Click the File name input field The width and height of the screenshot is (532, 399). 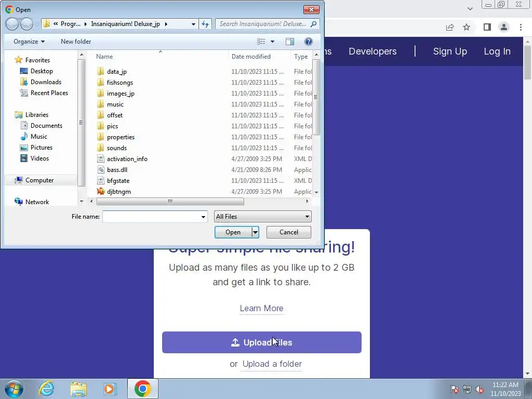click(151, 217)
